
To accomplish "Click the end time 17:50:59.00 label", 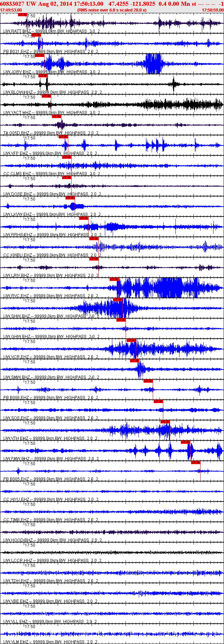I will click(x=212, y=10).
